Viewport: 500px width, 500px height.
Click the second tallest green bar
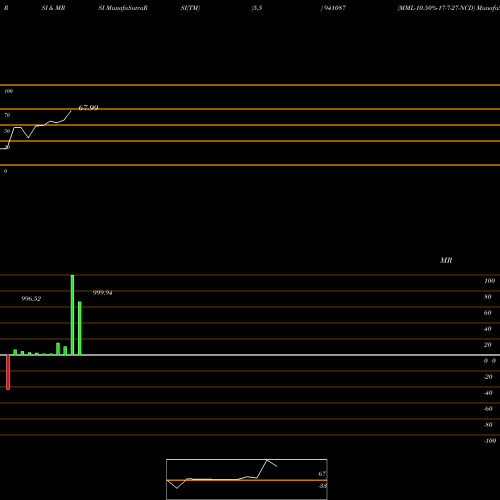(x=80, y=328)
